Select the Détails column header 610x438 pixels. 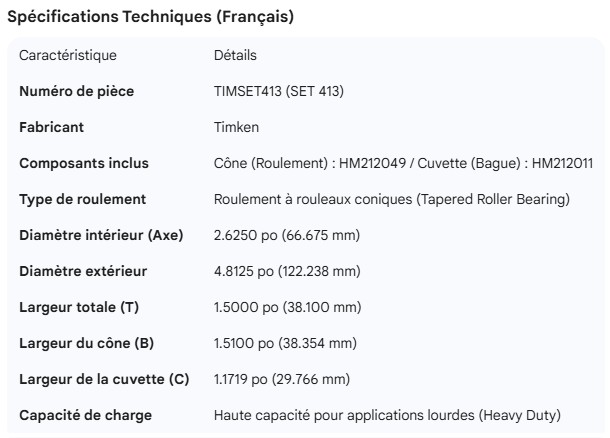pyautogui.click(x=235, y=55)
